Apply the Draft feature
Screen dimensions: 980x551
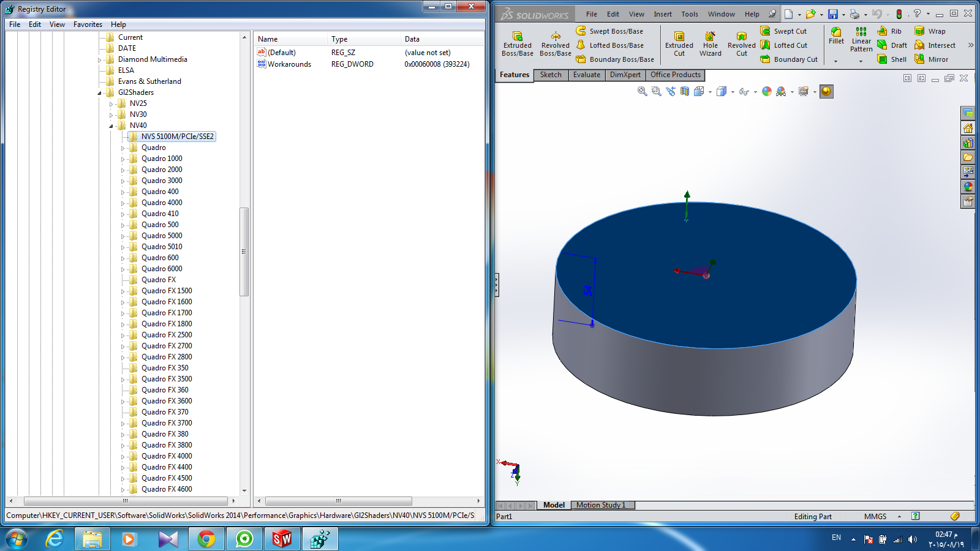(892, 45)
